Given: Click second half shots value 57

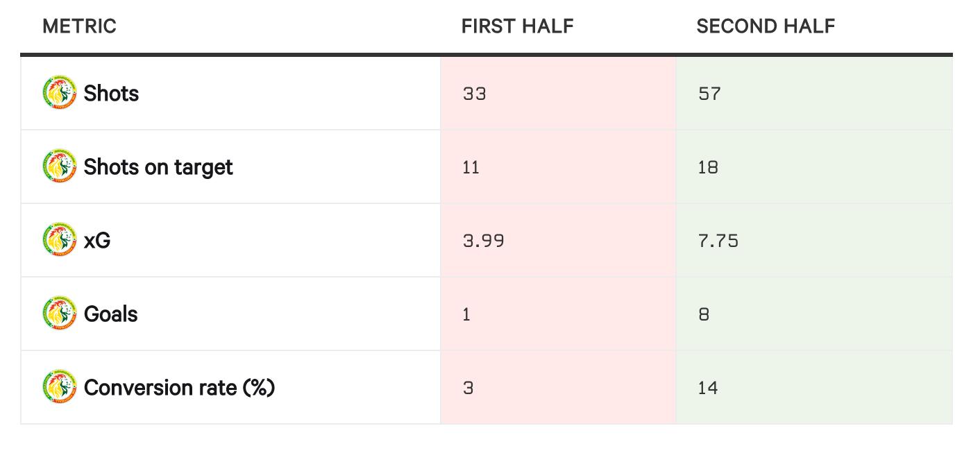Looking at the screenshot, I should (x=709, y=94).
